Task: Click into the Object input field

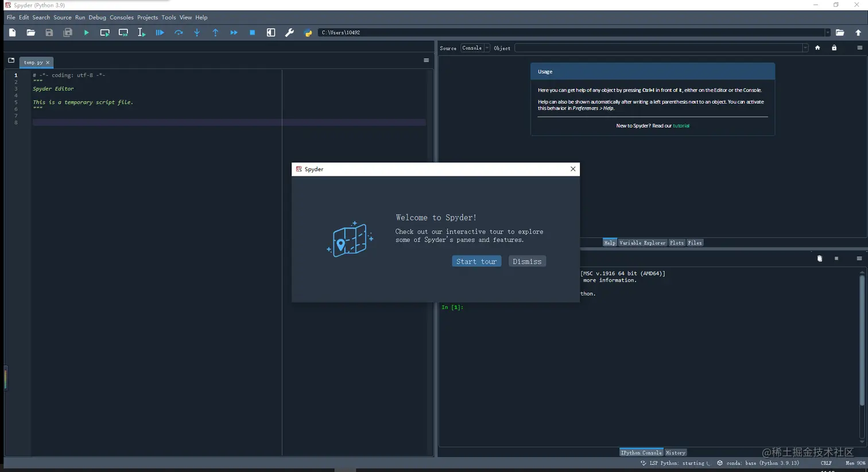Action: pyautogui.click(x=658, y=48)
